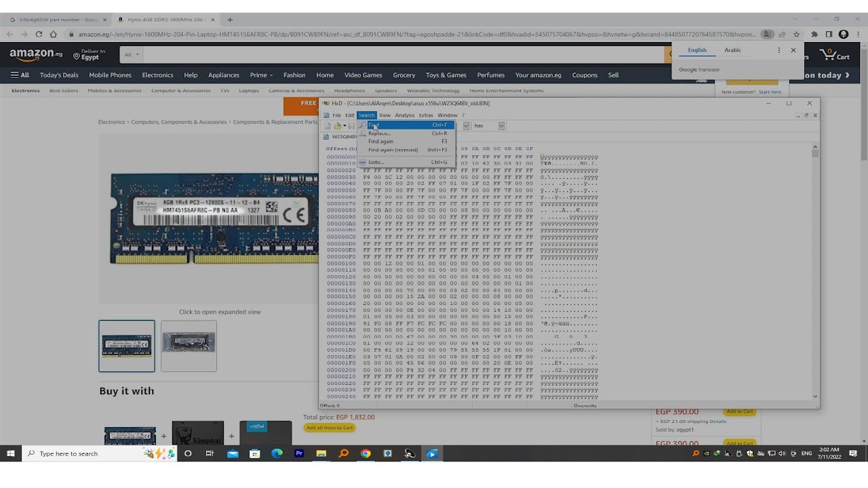Click the first RAM product thumbnail
The width and height of the screenshot is (868, 488).
click(127, 346)
